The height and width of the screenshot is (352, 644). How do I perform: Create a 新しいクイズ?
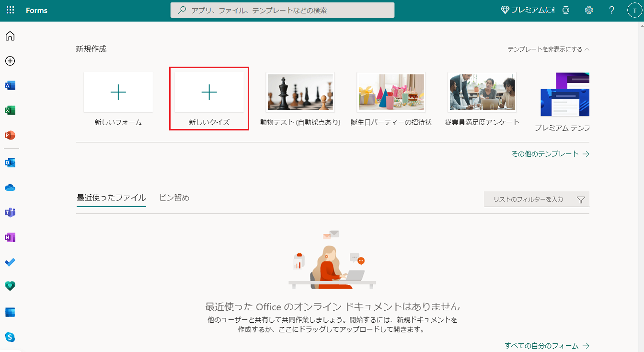coord(209,98)
